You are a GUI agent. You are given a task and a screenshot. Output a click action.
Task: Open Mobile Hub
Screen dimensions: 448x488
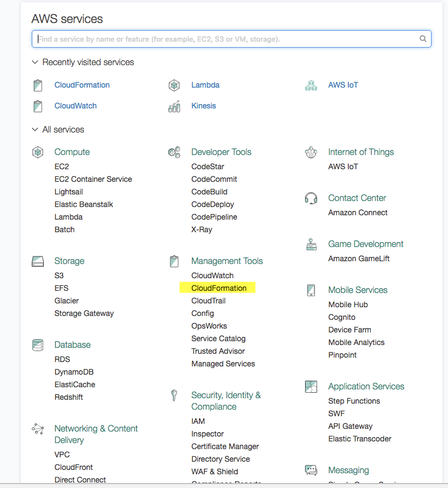348,305
